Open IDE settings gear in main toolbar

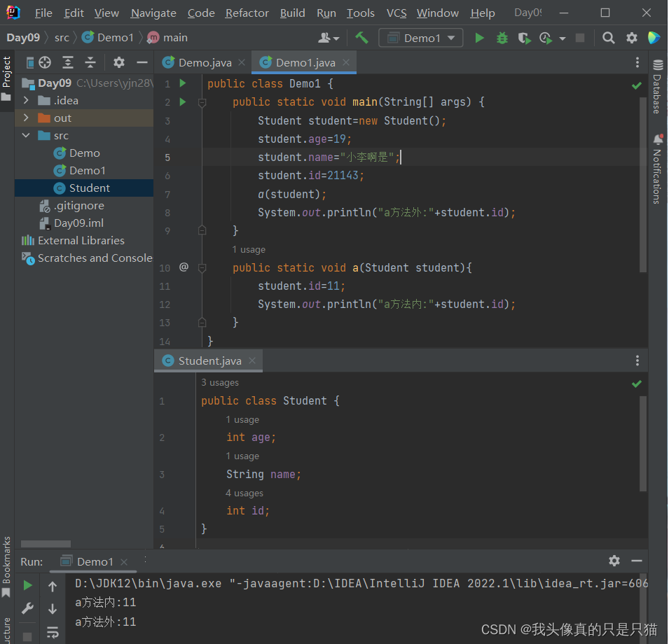click(x=631, y=38)
